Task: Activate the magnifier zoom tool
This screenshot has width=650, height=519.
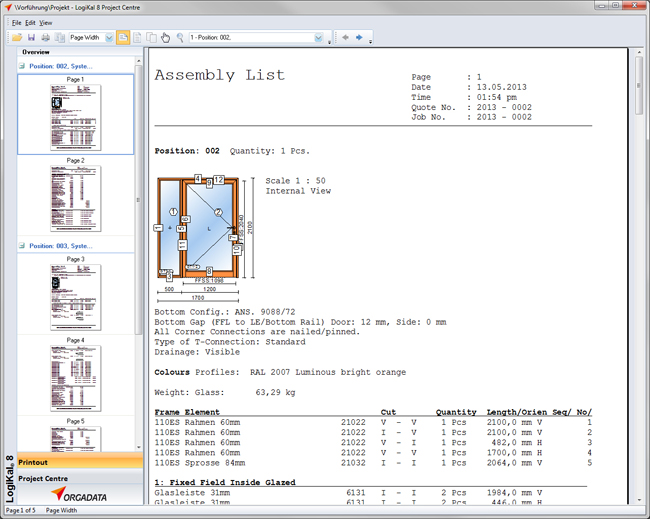Action: coord(180,38)
